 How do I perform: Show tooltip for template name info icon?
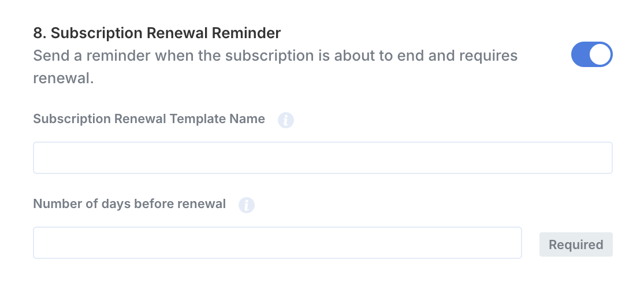286,120
